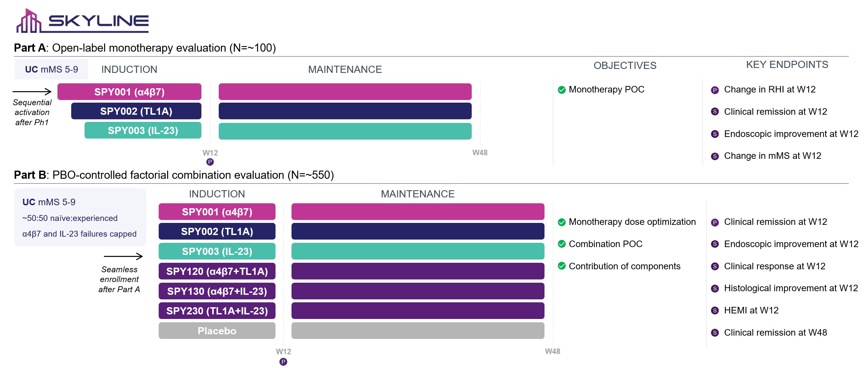The height and width of the screenshot is (368, 868).
Task: Select the Placebo induction bar
Action: coord(217,331)
